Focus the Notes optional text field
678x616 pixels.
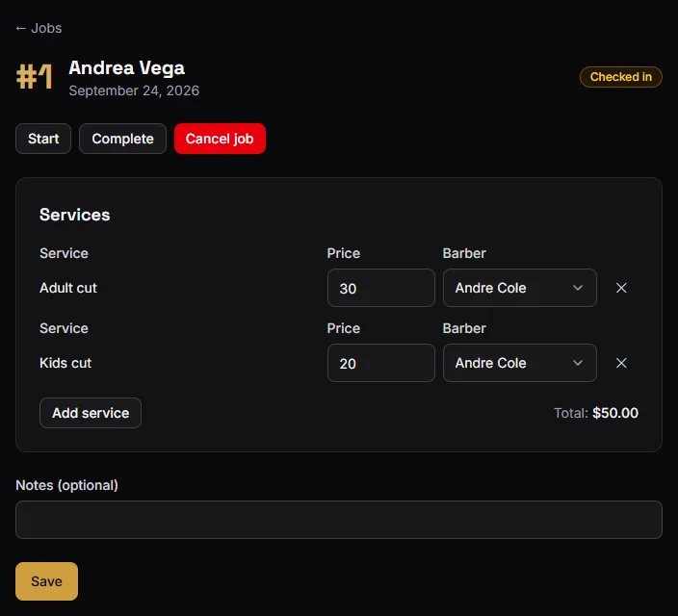pyautogui.click(x=339, y=520)
